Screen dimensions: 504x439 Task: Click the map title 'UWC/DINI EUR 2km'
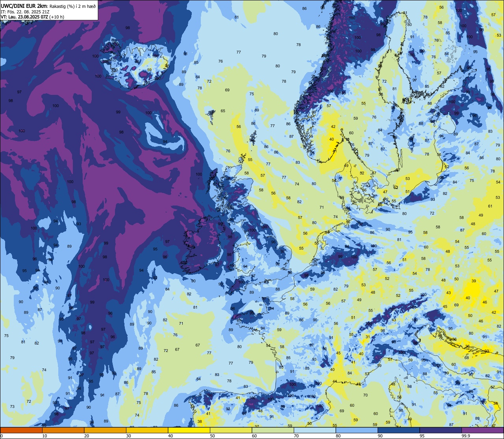point(24,6)
